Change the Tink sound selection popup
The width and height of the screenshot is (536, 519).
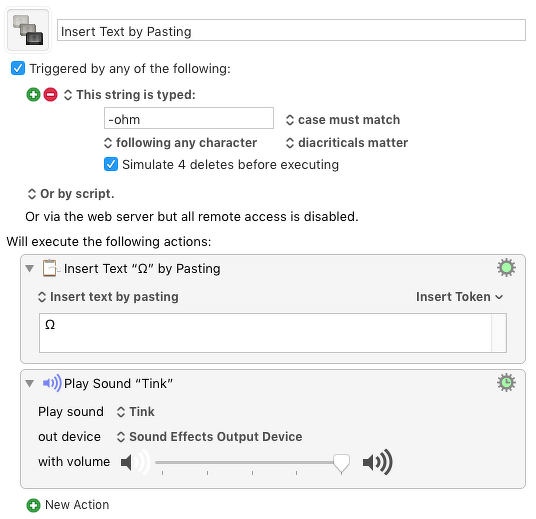136,412
